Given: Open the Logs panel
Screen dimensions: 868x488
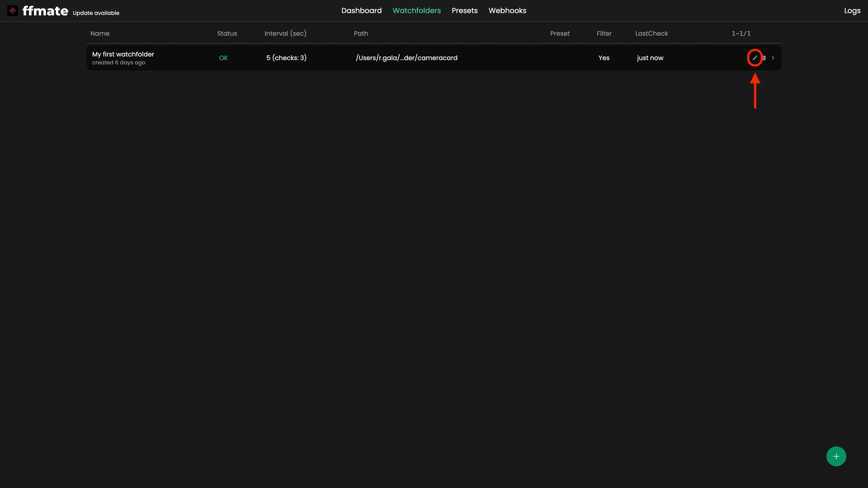Looking at the screenshot, I should (852, 11).
